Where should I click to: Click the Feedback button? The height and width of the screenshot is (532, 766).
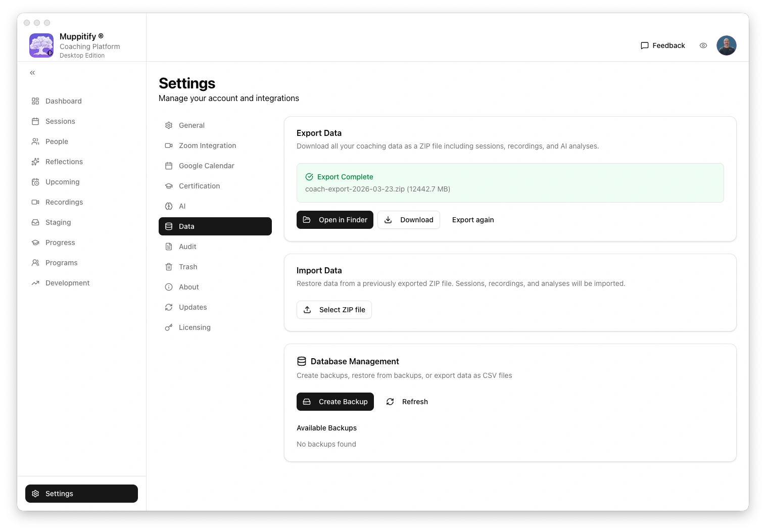(x=662, y=45)
